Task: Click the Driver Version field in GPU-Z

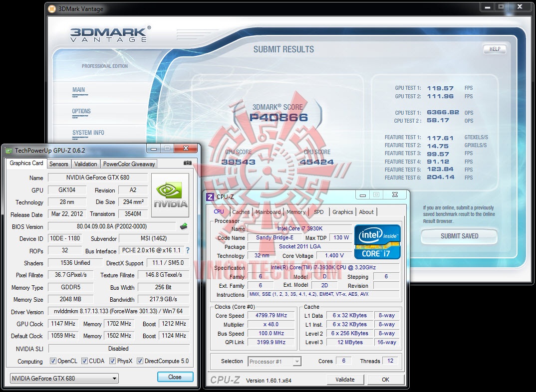Action: 119,311
